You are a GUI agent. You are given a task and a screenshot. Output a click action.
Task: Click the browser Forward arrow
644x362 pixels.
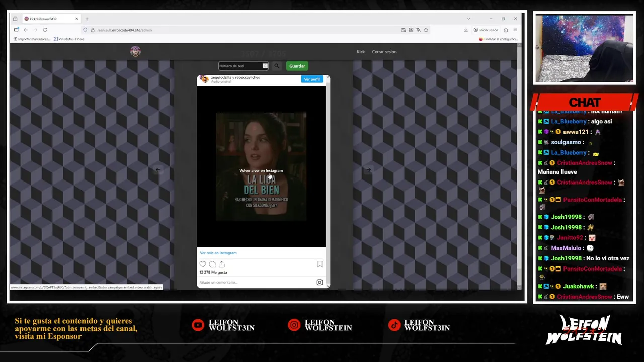[35, 30]
